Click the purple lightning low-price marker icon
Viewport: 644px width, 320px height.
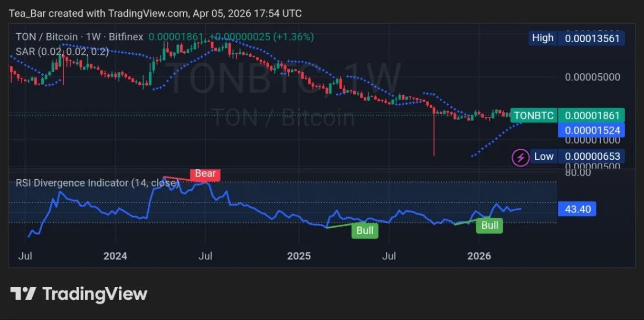(x=520, y=157)
